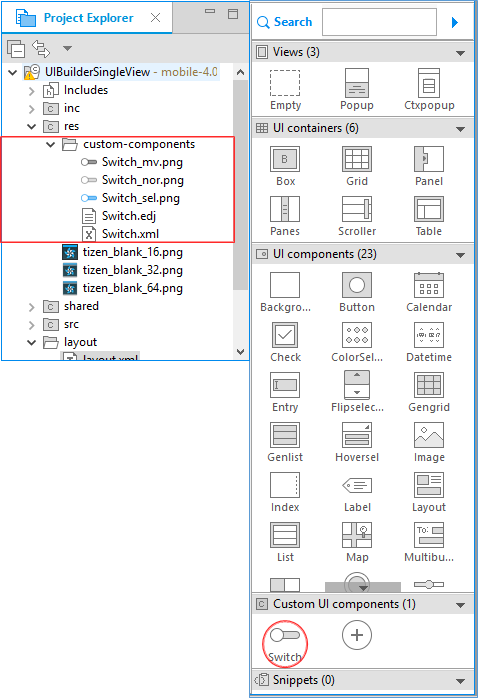The image size is (478, 698).
Task: Expand the Includes folder
Action: [31, 91]
